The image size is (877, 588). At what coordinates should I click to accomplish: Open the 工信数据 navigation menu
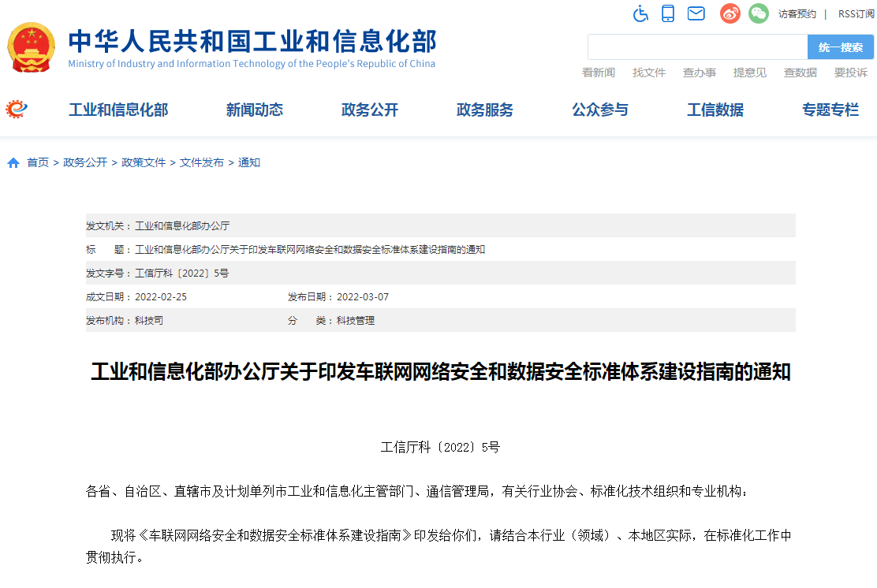715,110
